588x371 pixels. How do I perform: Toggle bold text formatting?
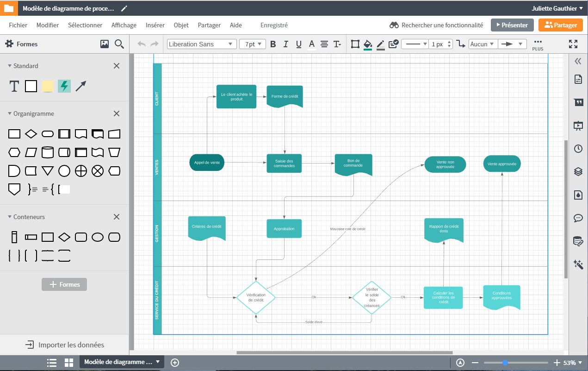click(x=273, y=44)
